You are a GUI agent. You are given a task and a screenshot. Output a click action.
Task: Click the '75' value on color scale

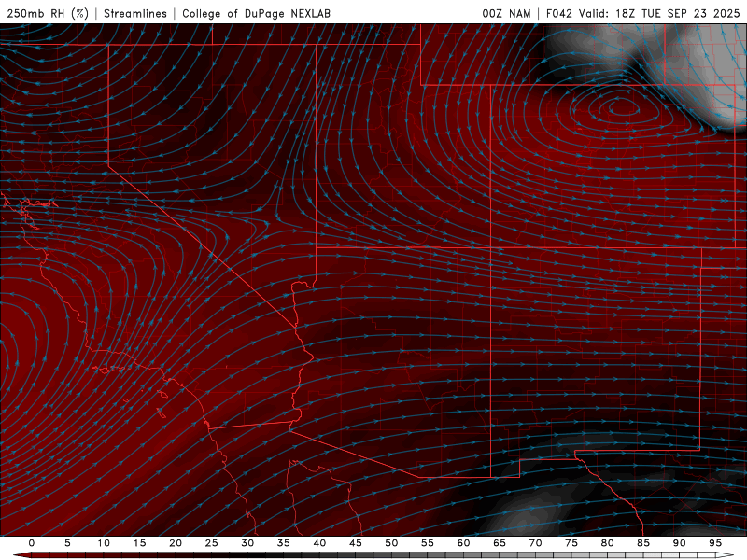click(x=571, y=543)
